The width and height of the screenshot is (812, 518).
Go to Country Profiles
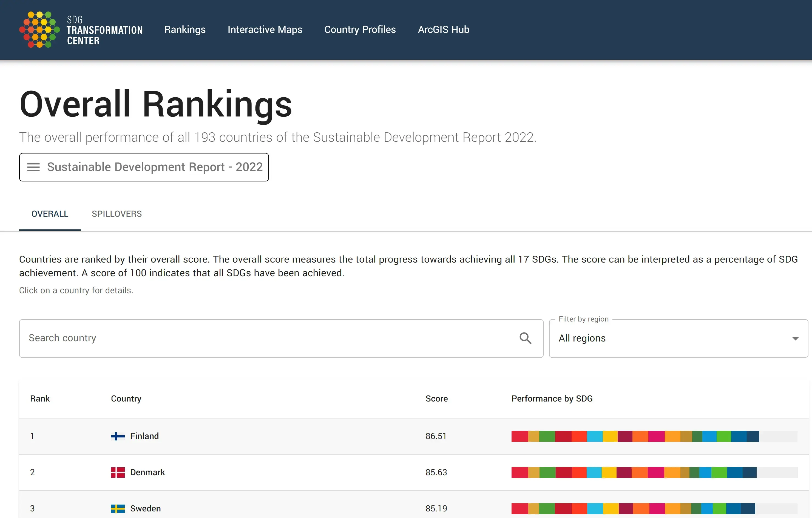coord(360,30)
